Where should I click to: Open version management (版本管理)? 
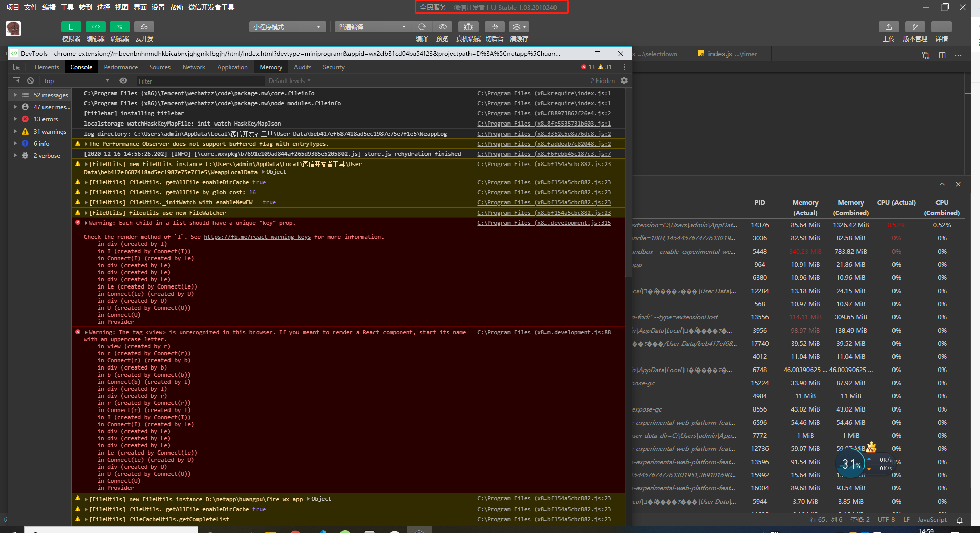point(915,27)
